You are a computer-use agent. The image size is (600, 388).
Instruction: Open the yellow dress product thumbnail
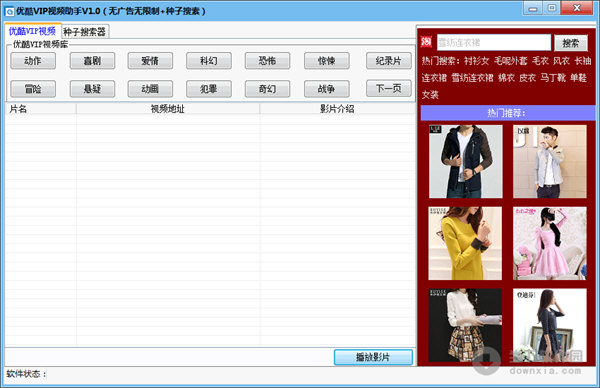tap(465, 243)
